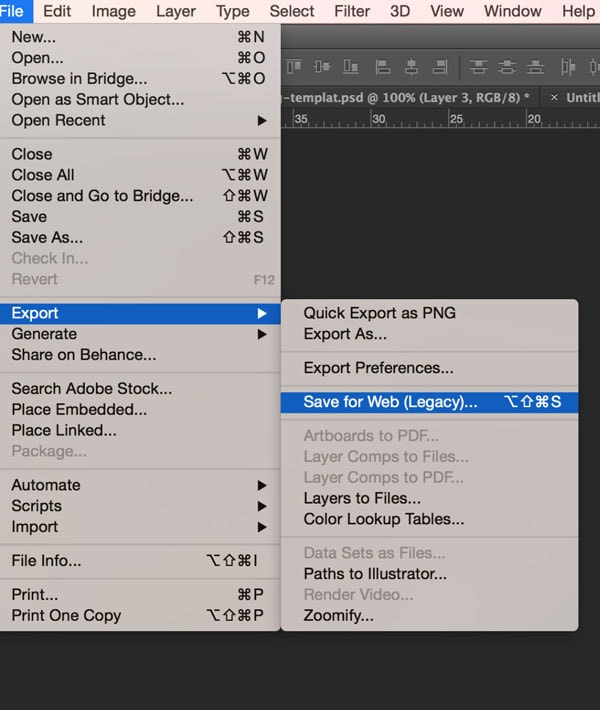Choose Place Embedded...

[x=140, y=409]
